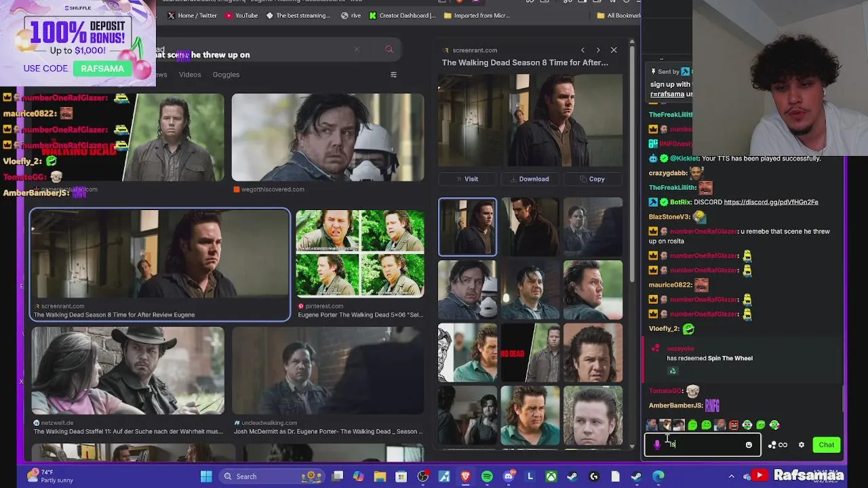Click the taskbar Search box
Image resolution: width=868 pixels, height=488 pixels.
(x=273, y=476)
